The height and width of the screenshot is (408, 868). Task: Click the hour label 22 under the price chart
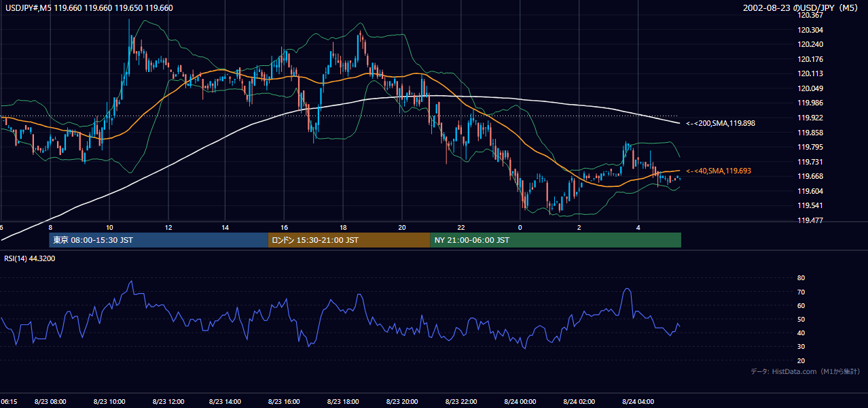click(461, 227)
